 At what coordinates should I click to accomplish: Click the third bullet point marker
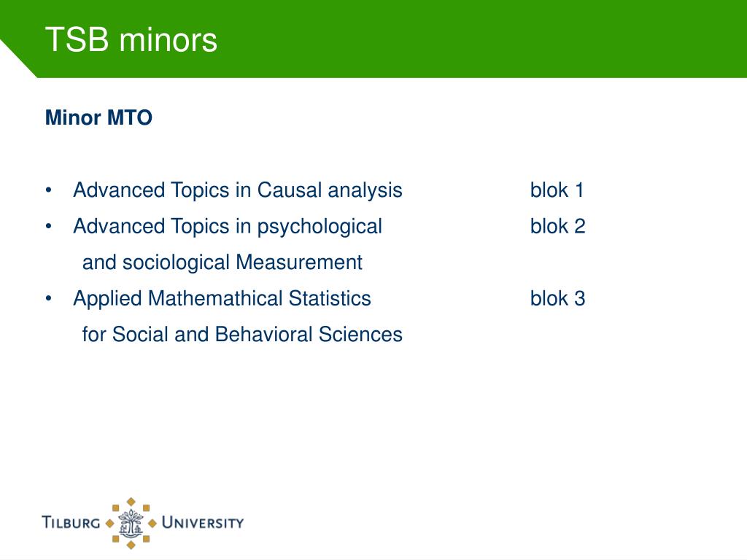click(49, 299)
